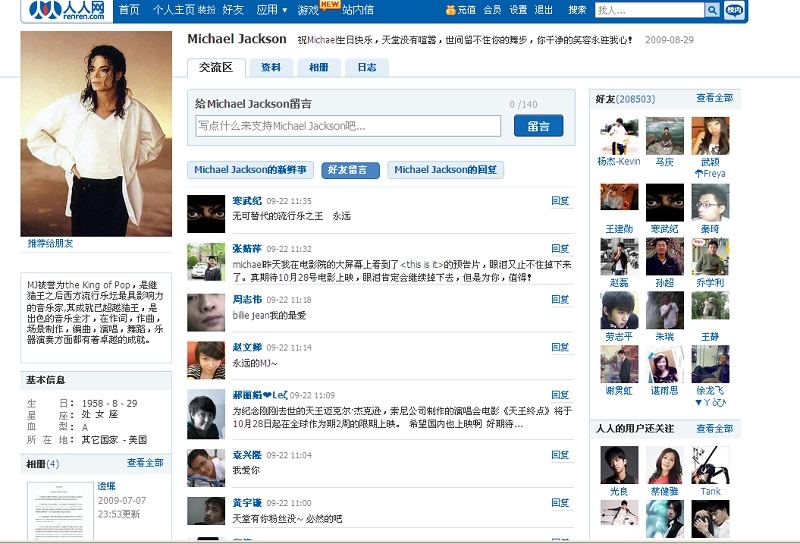Click 装扮 link in header

[207, 10]
